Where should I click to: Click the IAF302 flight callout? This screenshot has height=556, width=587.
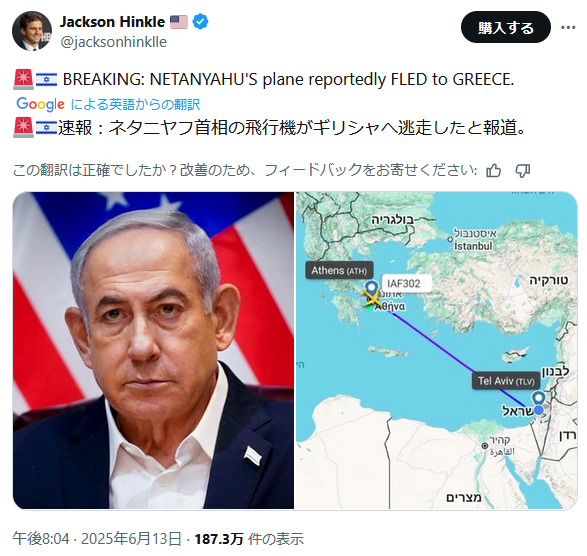click(x=404, y=283)
